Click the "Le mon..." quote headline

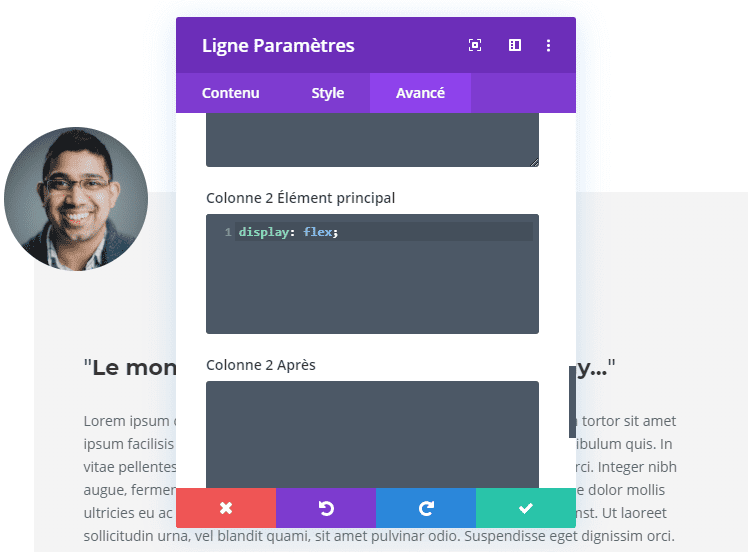(130, 368)
